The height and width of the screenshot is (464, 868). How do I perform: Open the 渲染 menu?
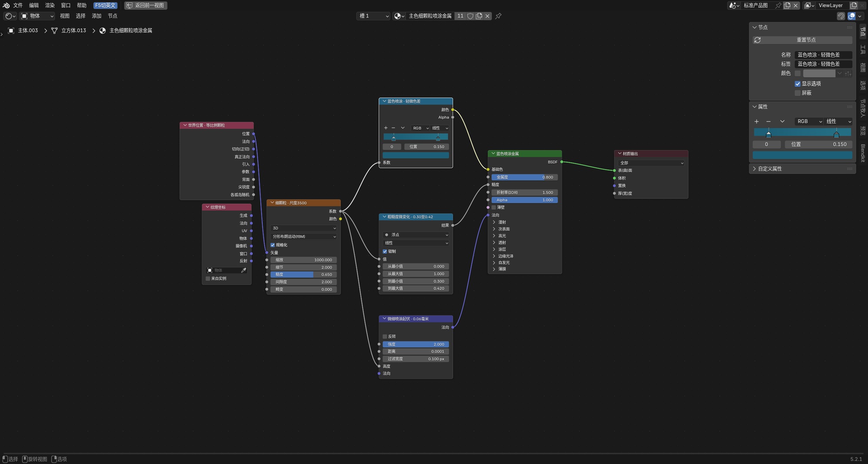coord(50,5)
